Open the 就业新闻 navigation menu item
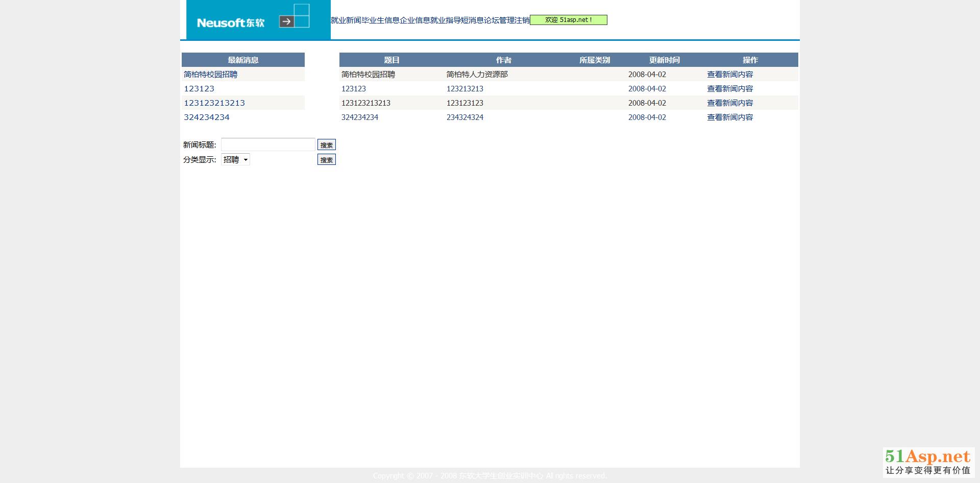This screenshot has height=483, width=980. (346, 20)
